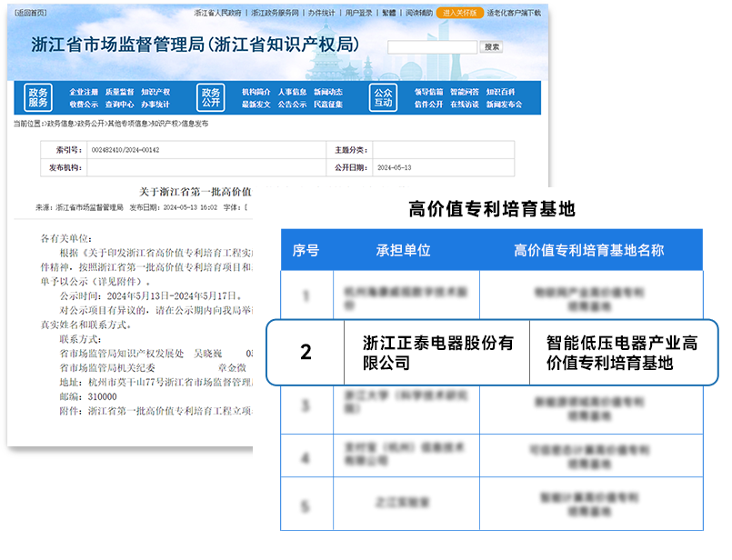Image resolution: width=732 pixels, height=560 pixels.
Task: Open the 人事信息 menu item
Action: (292, 92)
